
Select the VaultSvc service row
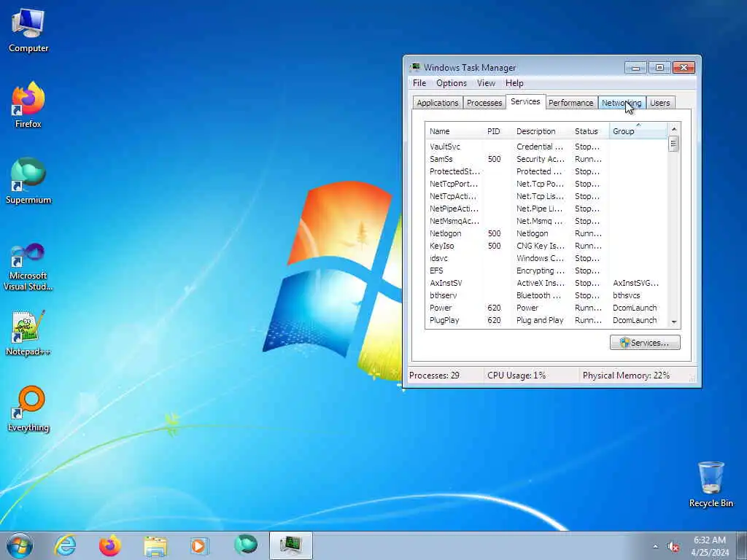pyautogui.click(x=546, y=147)
